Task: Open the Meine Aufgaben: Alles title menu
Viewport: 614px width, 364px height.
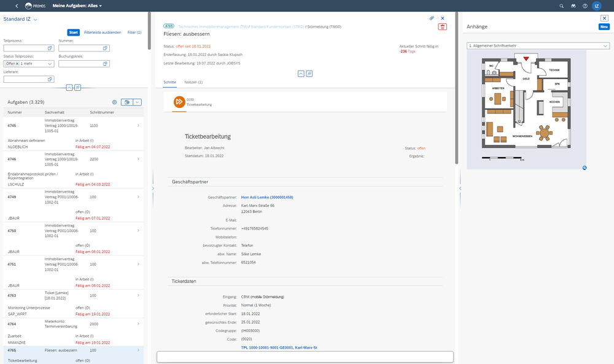Action: pyautogui.click(x=77, y=6)
